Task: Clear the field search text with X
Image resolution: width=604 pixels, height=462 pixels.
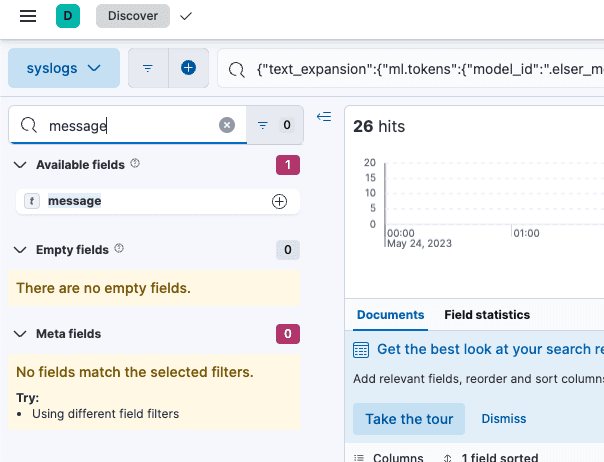Action: click(227, 125)
